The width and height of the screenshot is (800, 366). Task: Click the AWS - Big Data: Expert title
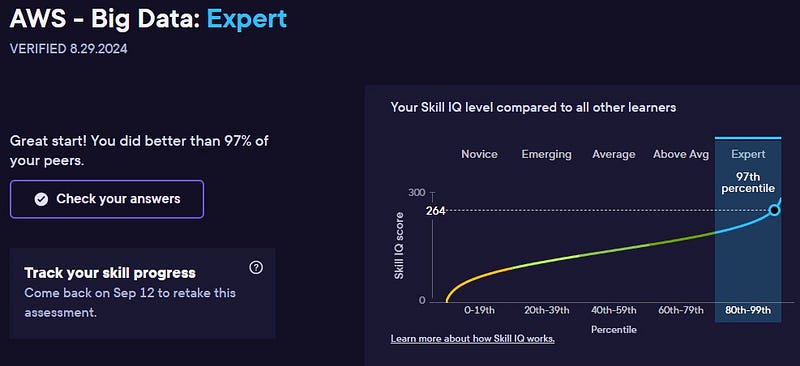pyautogui.click(x=148, y=19)
